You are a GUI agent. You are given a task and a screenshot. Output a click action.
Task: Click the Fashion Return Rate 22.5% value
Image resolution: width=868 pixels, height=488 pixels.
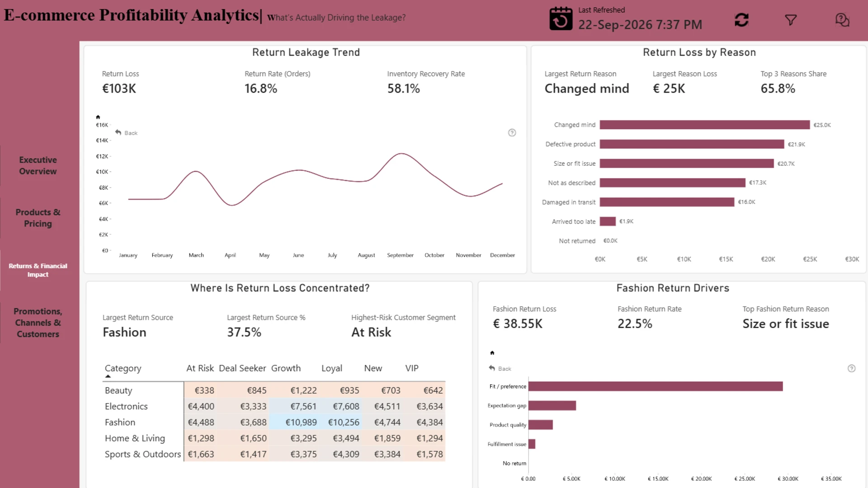point(635,324)
